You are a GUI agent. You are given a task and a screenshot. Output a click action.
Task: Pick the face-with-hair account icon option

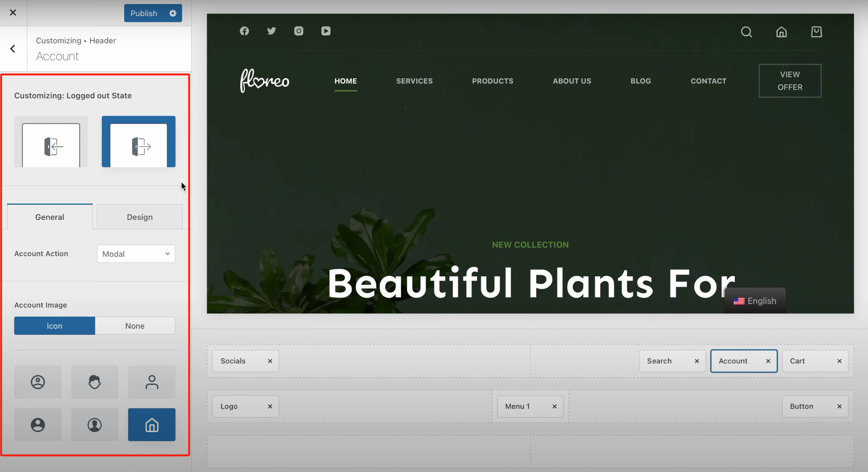[x=94, y=382]
